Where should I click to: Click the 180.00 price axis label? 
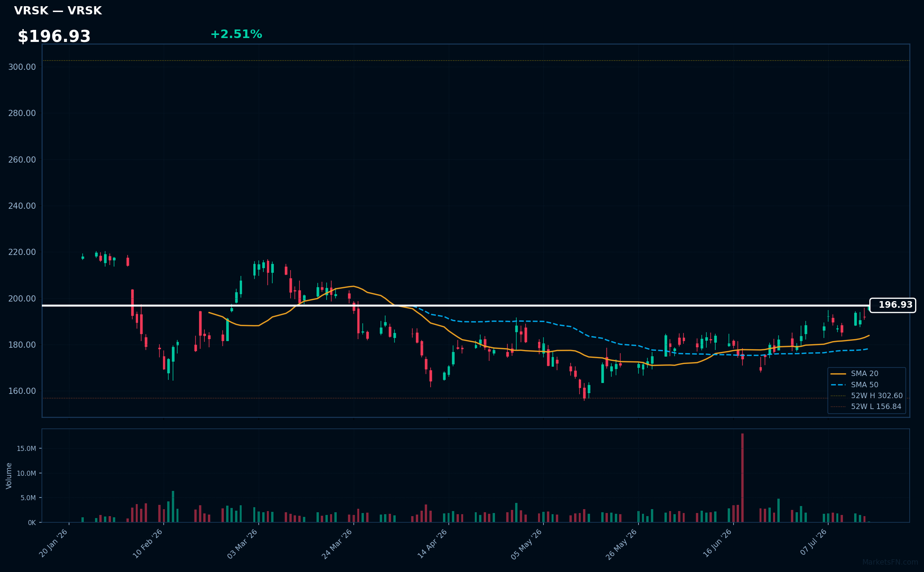coord(22,345)
